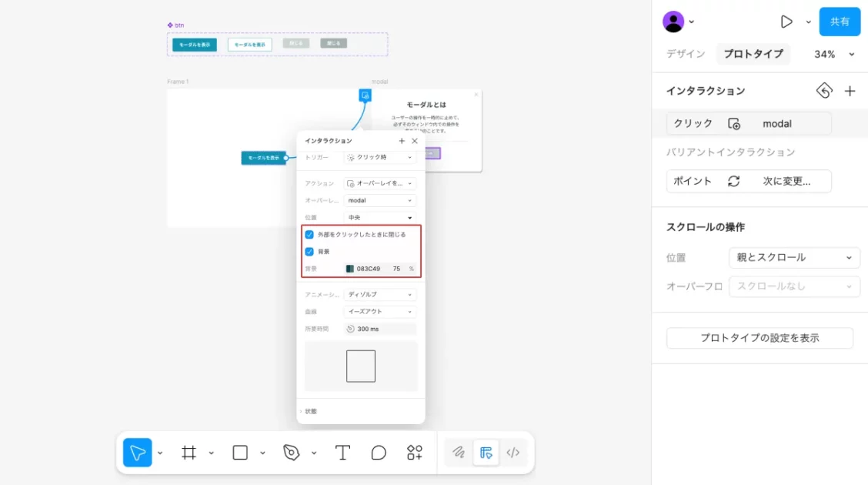
Task: Select the Move tool in toolbar
Action: pos(138,453)
